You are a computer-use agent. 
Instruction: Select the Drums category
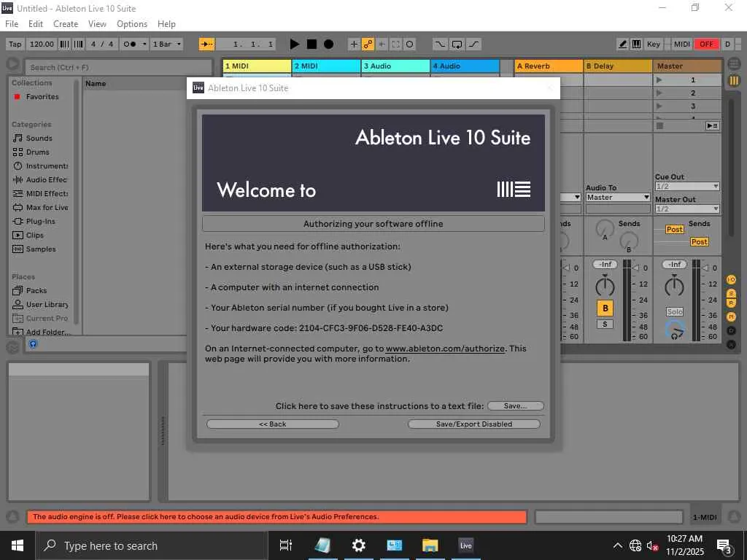(x=38, y=152)
